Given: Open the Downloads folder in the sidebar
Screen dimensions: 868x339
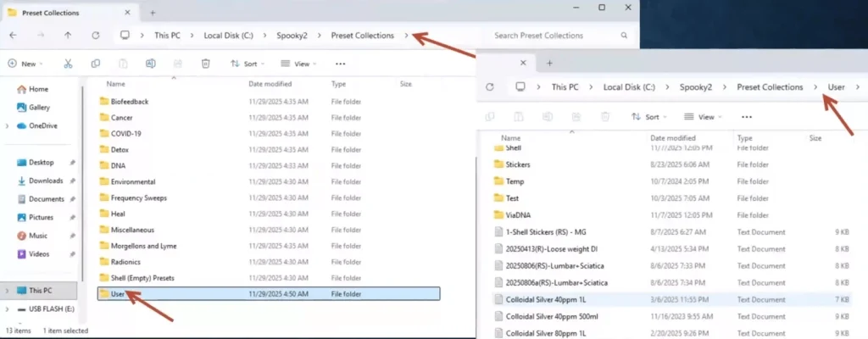Looking at the screenshot, I should [45, 181].
